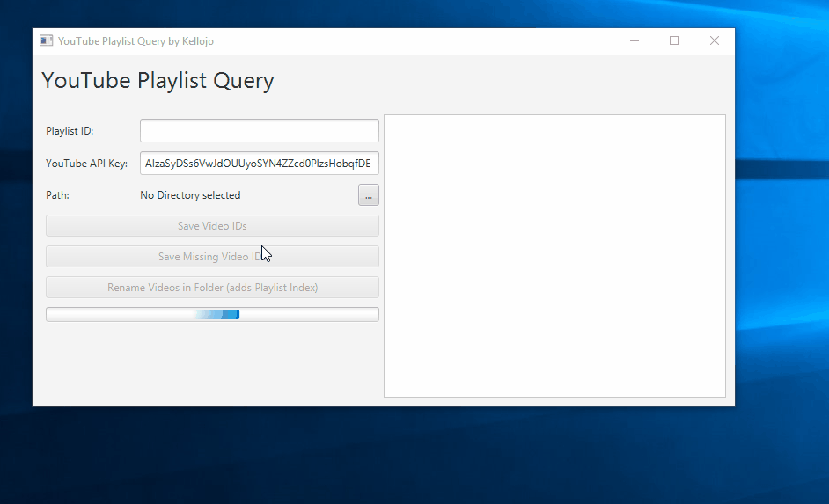Image resolution: width=829 pixels, height=504 pixels.
Task: Click the Playlist ID input field
Action: pyautogui.click(x=259, y=130)
